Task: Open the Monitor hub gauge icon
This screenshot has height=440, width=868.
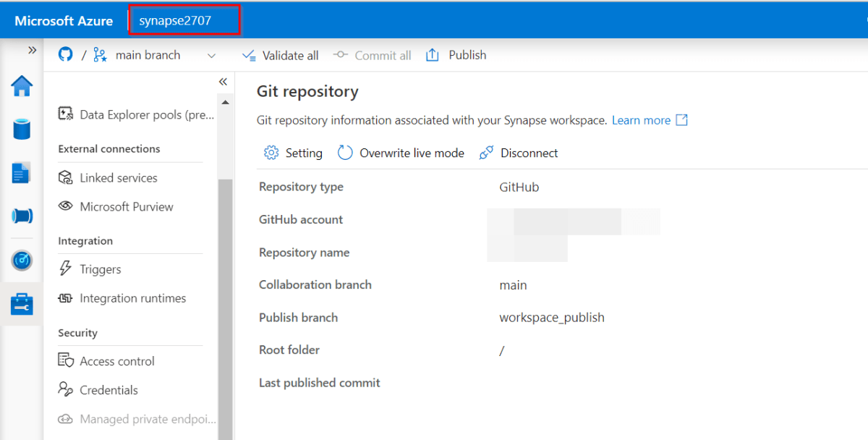Action: [x=22, y=260]
